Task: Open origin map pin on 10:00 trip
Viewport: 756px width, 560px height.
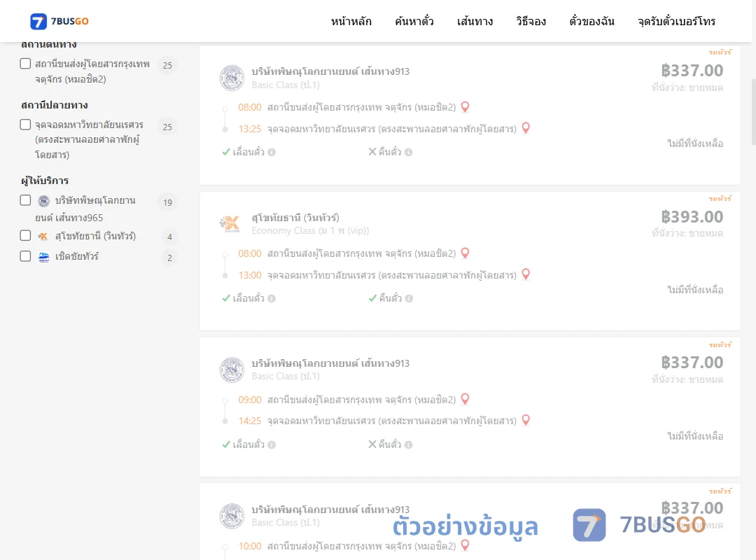Action: [465, 545]
